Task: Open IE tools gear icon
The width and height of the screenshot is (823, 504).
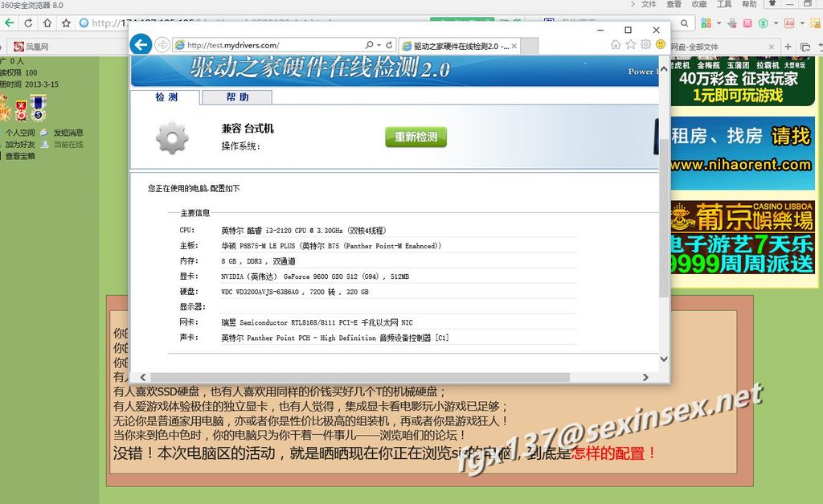Action: point(645,45)
